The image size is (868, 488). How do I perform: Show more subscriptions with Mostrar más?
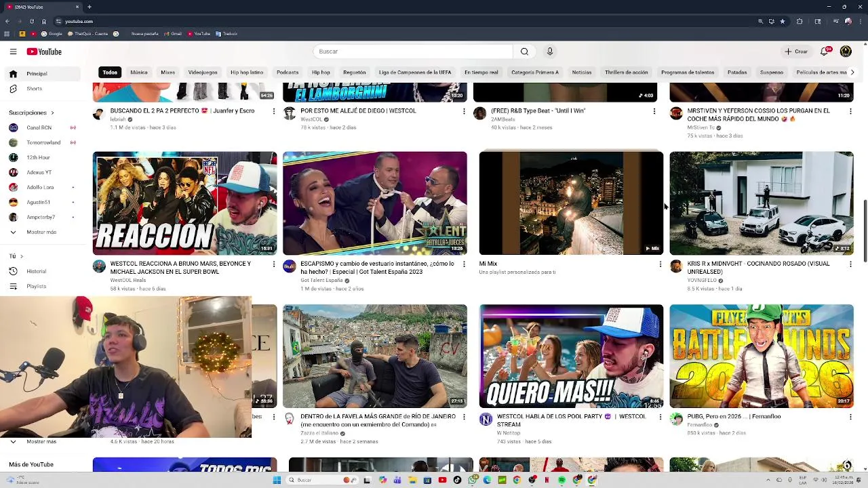pos(41,232)
